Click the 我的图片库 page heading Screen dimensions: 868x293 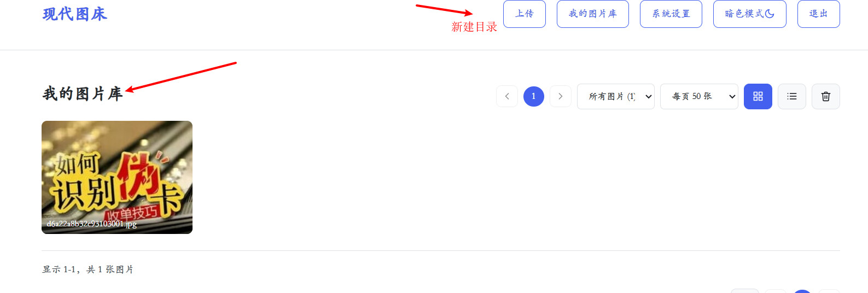83,94
